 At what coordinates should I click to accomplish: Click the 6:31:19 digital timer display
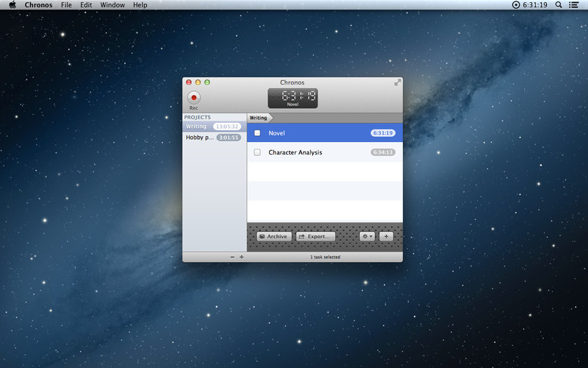(293, 99)
